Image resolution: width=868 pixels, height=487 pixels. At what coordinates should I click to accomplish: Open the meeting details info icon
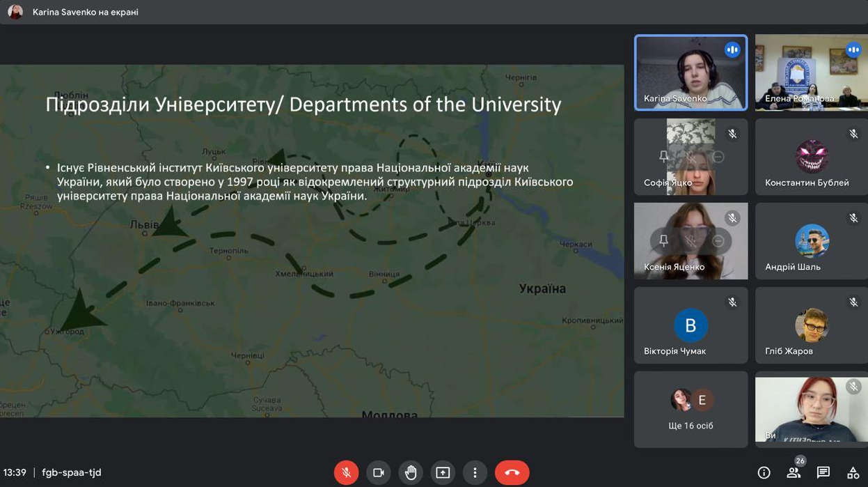coord(764,472)
